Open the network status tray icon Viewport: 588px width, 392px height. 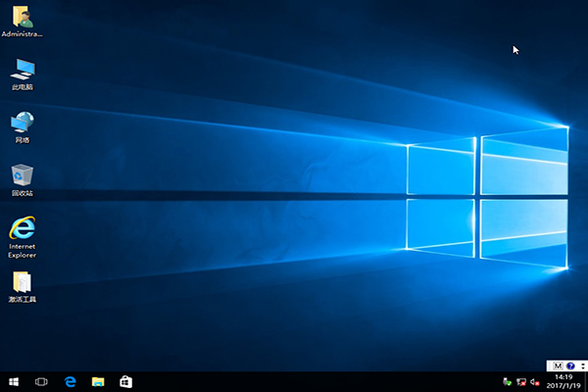521,381
